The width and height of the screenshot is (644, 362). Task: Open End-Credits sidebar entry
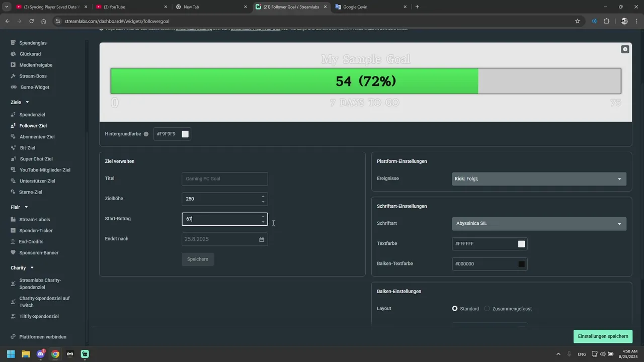pos(31,242)
